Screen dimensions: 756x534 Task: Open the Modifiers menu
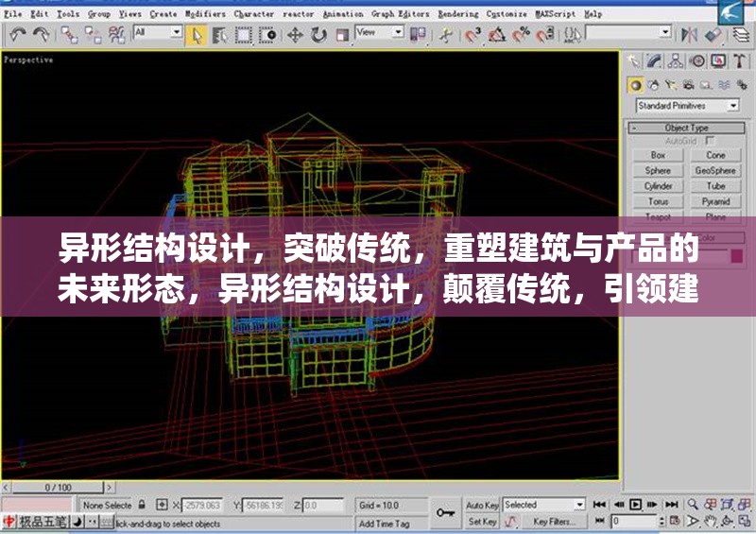[205, 14]
